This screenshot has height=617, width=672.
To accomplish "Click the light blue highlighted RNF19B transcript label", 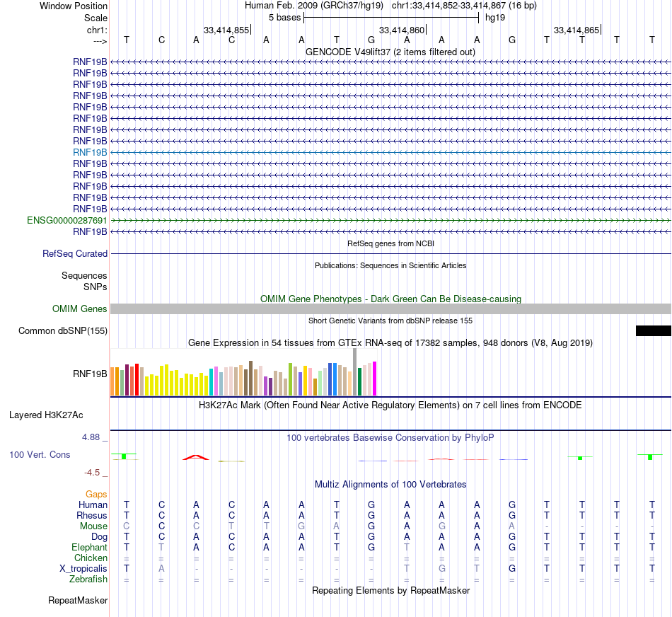I will coord(90,152).
